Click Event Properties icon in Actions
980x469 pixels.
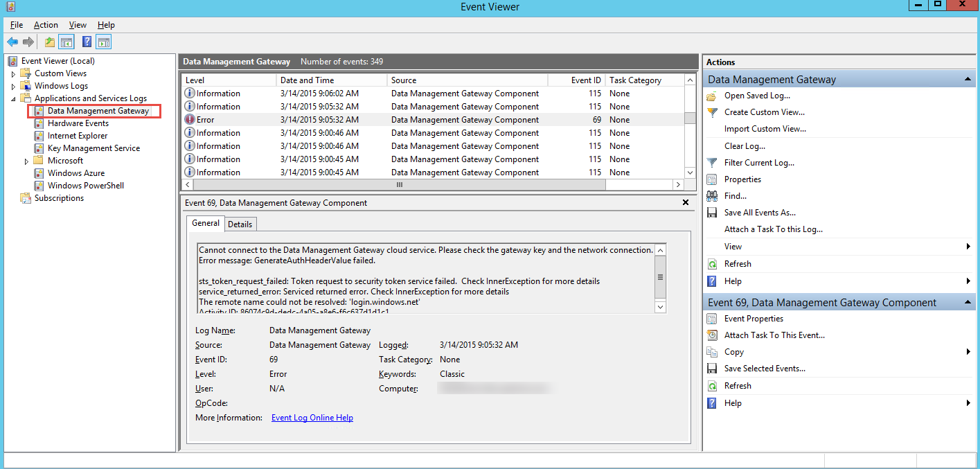(711, 319)
